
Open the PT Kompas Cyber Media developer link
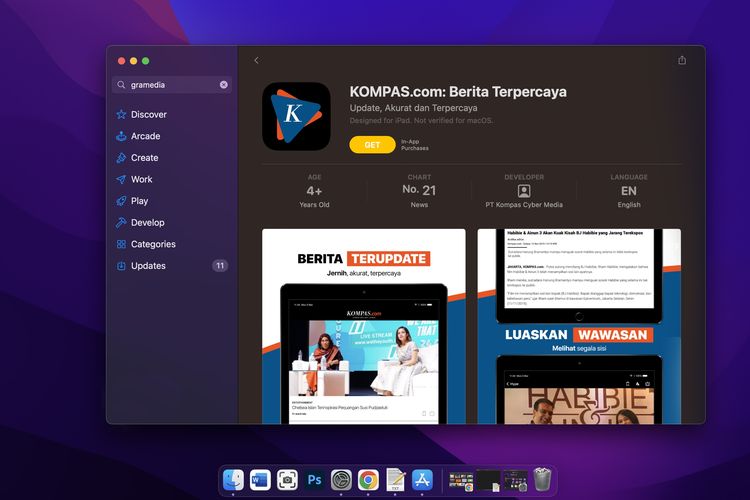[x=524, y=205]
